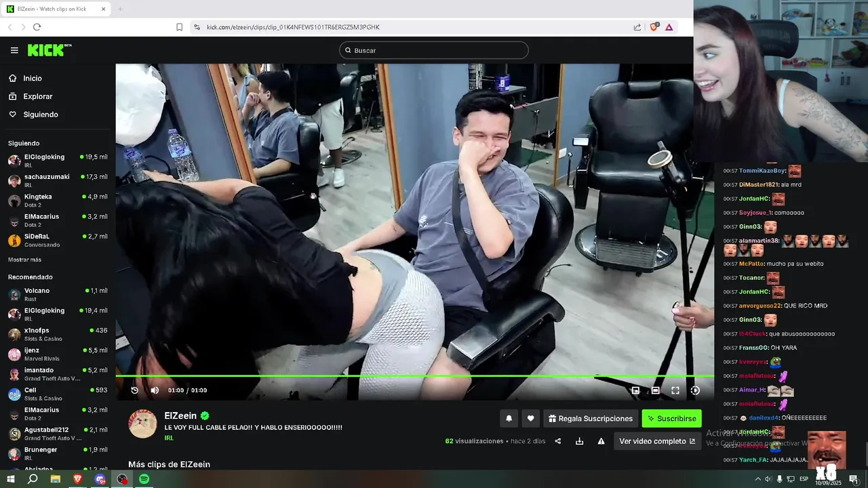Open ElZeein channel avatar
Screen dimensions: 868x488
point(143,424)
